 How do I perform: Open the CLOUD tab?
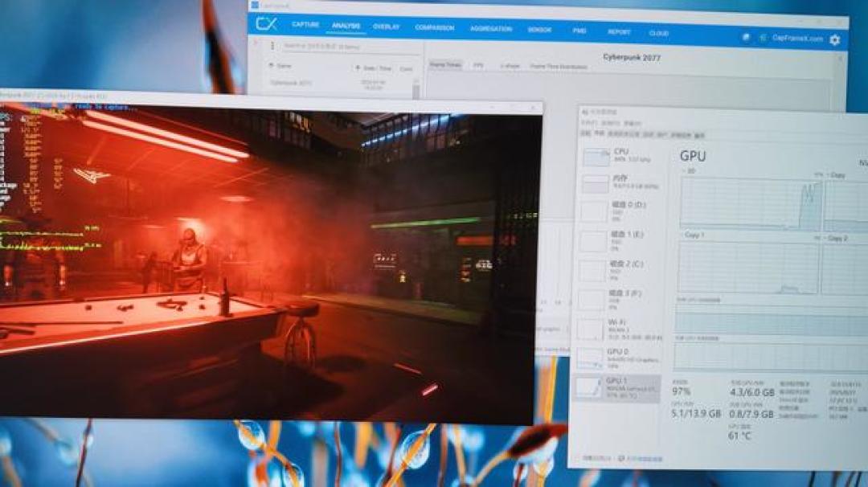[x=659, y=33]
